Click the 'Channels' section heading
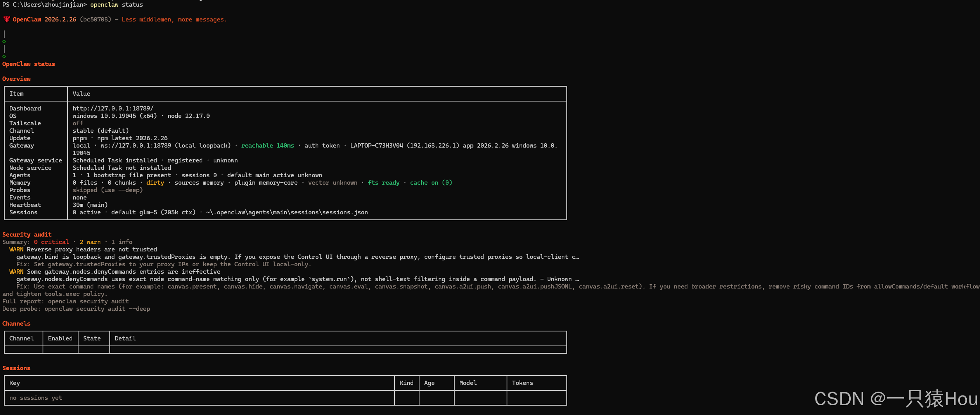980x415 pixels. [x=16, y=324]
